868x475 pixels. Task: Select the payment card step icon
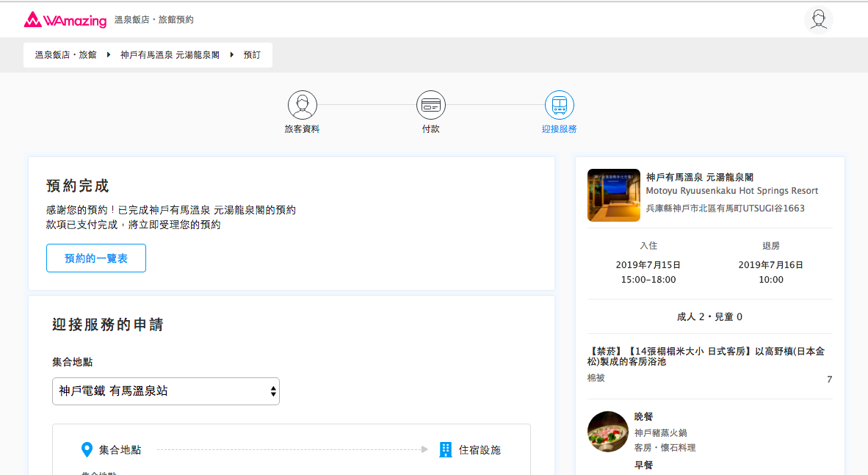point(430,105)
